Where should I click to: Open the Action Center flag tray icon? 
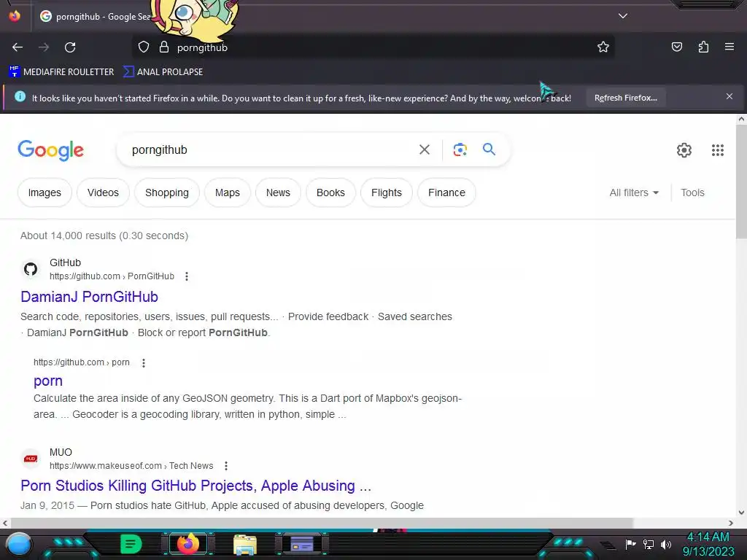coord(630,544)
